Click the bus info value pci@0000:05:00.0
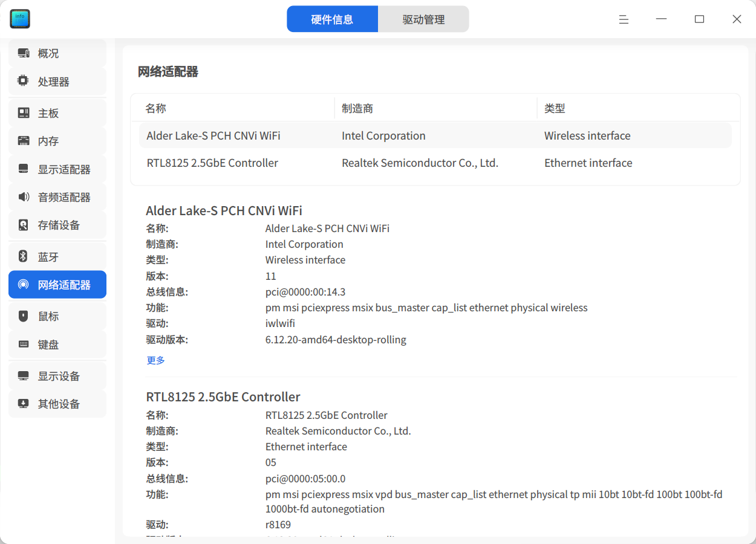The image size is (756, 544). pos(305,479)
